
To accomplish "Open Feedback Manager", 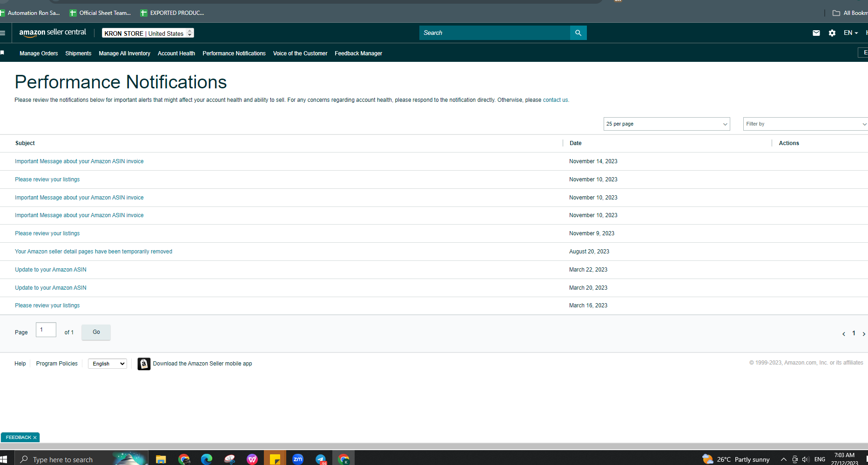I will click(x=358, y=53).
